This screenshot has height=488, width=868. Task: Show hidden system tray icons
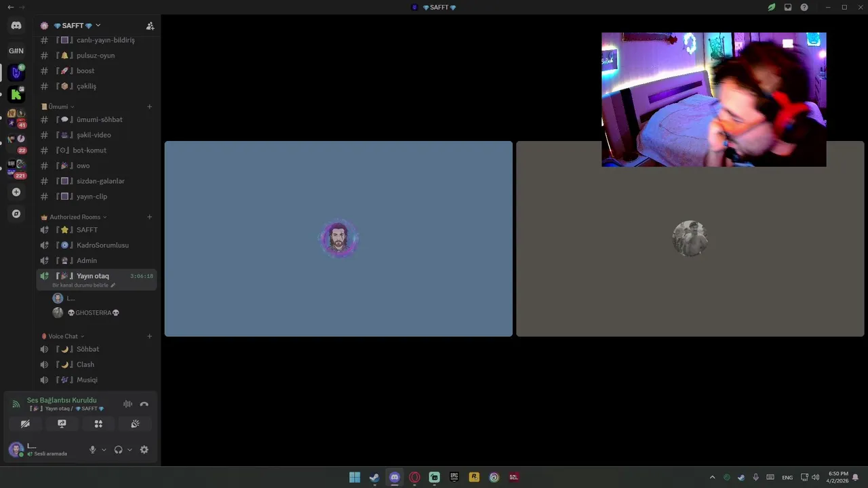pos(712,477)
